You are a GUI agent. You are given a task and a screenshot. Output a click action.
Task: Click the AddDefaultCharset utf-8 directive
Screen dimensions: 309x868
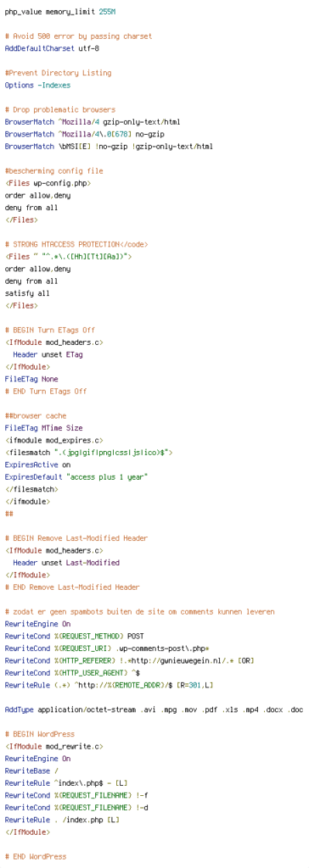coord(52,48)
